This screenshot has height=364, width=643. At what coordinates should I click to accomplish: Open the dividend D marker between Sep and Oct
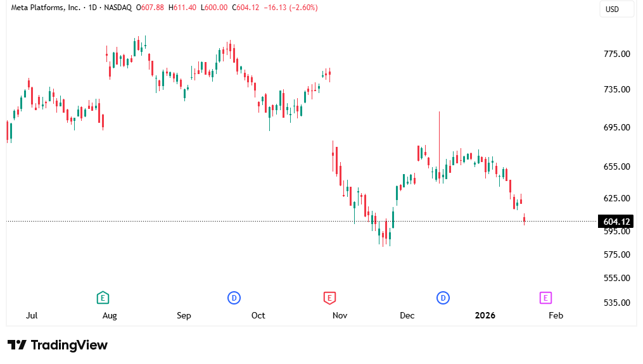click(x=234, y=298)
